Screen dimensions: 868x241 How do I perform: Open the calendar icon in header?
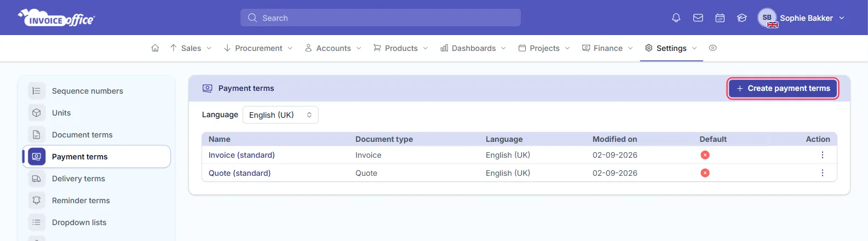pyautogui.click(x=720, y=18)
